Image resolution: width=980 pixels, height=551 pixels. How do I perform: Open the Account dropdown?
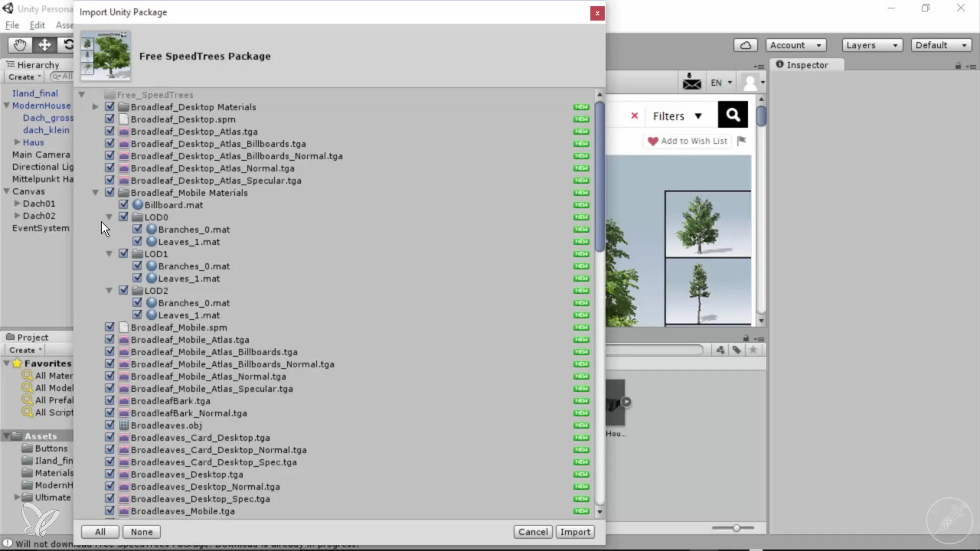pyautogui.click(x=796, y=45)
